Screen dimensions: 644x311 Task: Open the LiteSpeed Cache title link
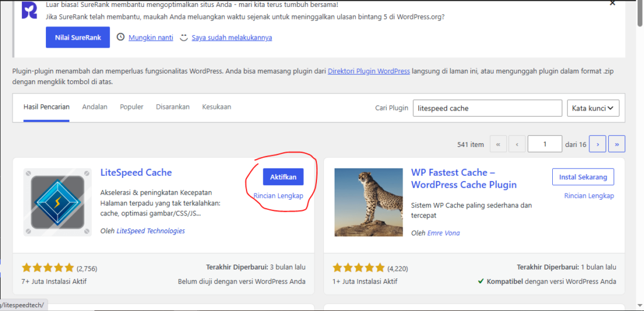click(136, 172)
